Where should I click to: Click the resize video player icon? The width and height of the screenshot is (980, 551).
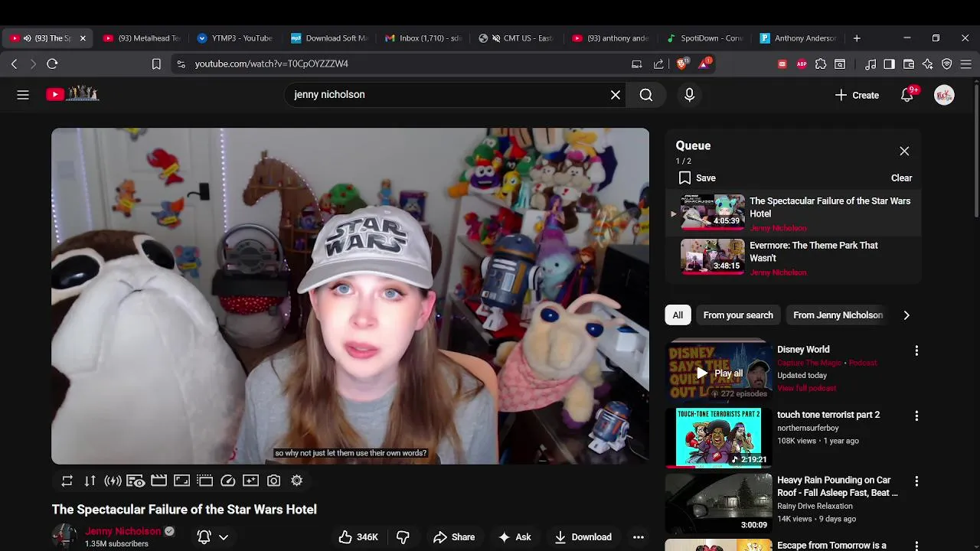coord(181,481)
